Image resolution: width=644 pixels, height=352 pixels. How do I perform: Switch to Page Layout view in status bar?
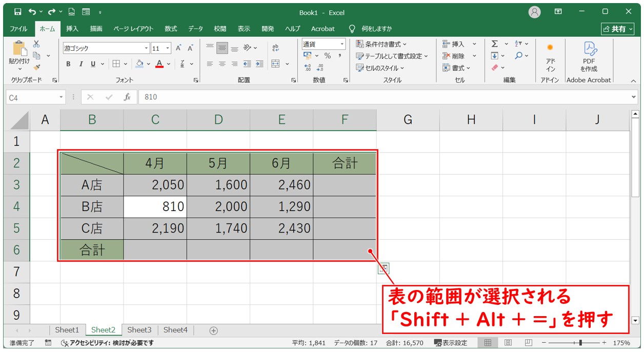click(x=508, y=343)
